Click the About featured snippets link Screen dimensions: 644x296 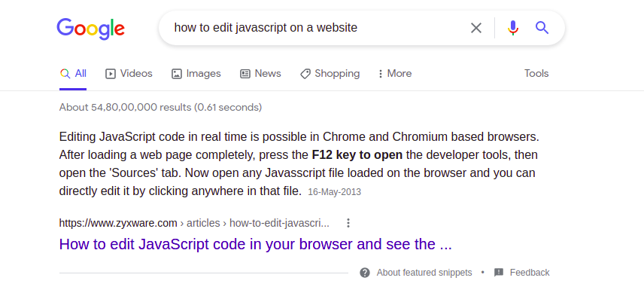pyautogui.click(x=424, y=273)
